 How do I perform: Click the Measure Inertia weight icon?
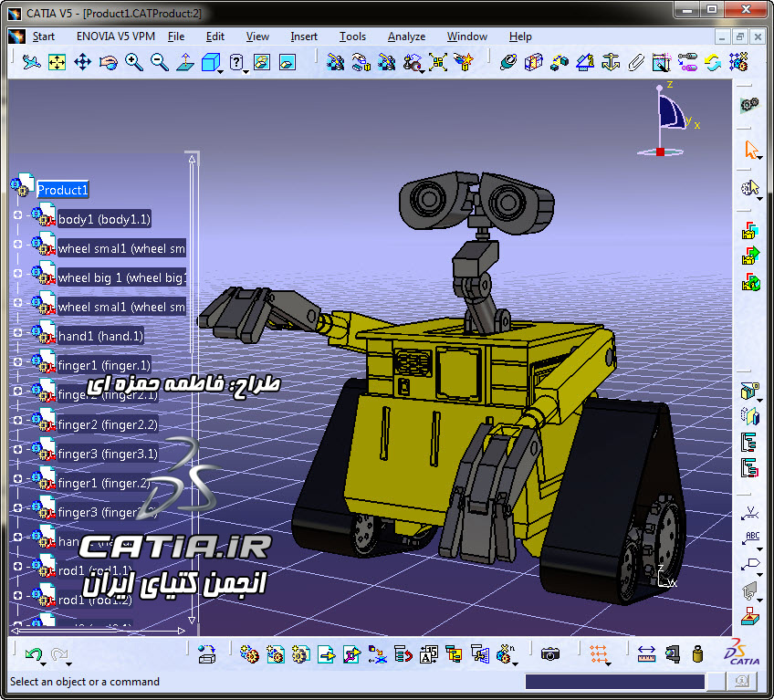click(697, 654)
